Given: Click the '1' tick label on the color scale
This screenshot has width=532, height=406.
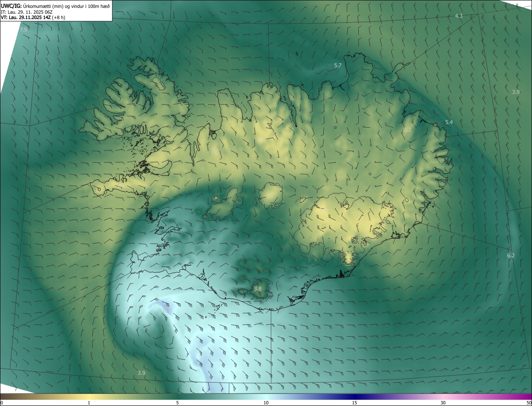Looking at the screenshot, I should click(89, 403).
